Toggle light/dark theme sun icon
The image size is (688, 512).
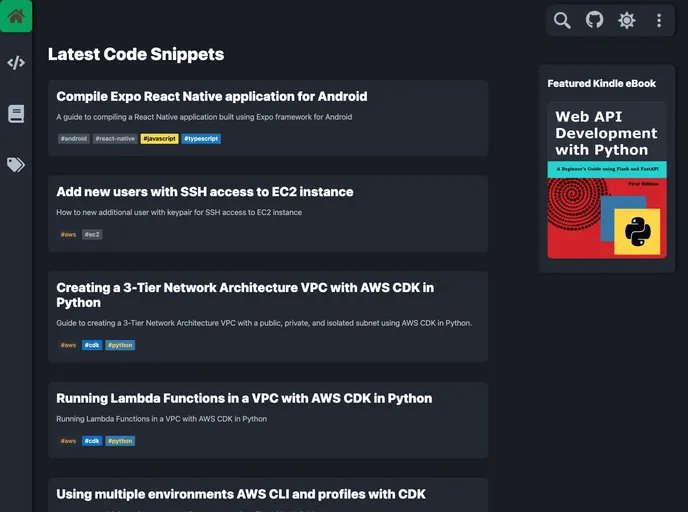click(x=627, y=20)
